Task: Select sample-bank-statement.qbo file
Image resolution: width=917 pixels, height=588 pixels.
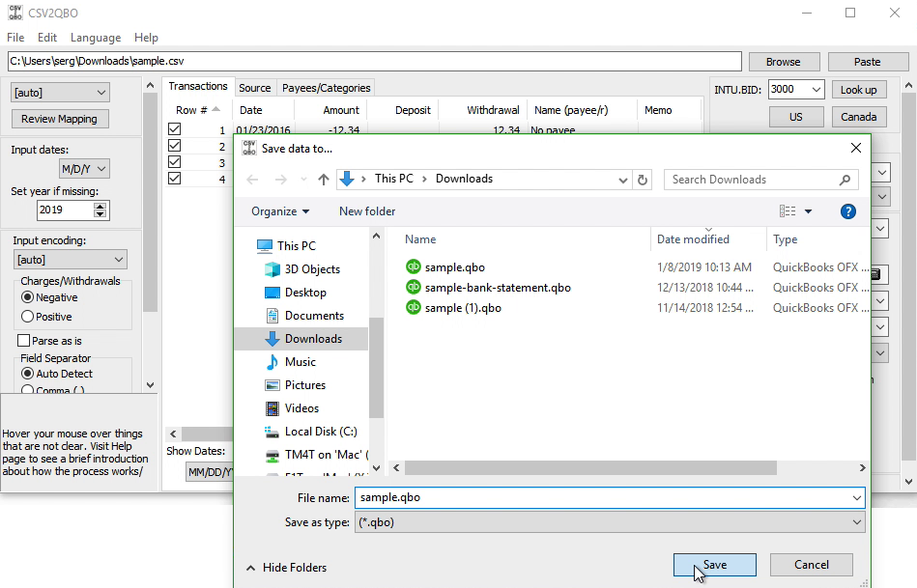Action: (x=497, y=288)
